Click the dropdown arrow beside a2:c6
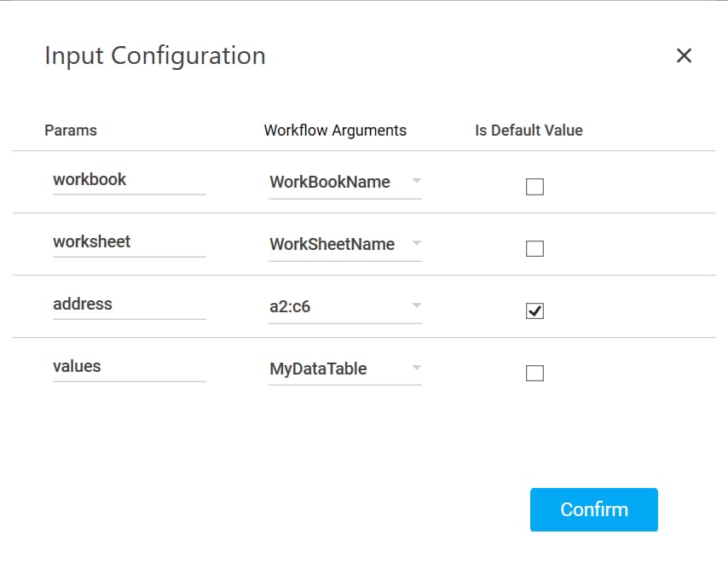This screenshot has height=575, width=728. (415, 306)
